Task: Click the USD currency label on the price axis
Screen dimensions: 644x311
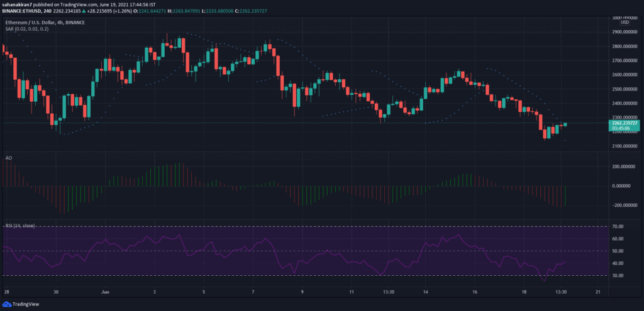Action: tap(625, 22)
